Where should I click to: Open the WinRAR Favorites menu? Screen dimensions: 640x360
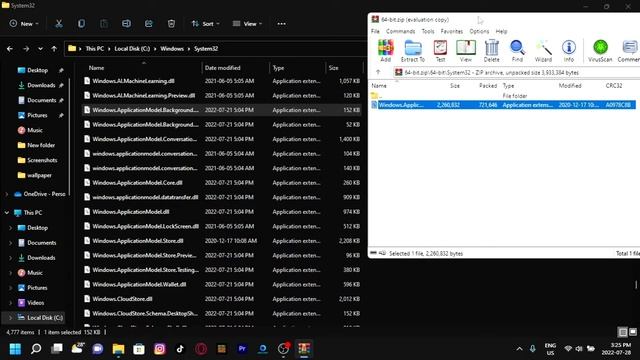coord(451,31)
